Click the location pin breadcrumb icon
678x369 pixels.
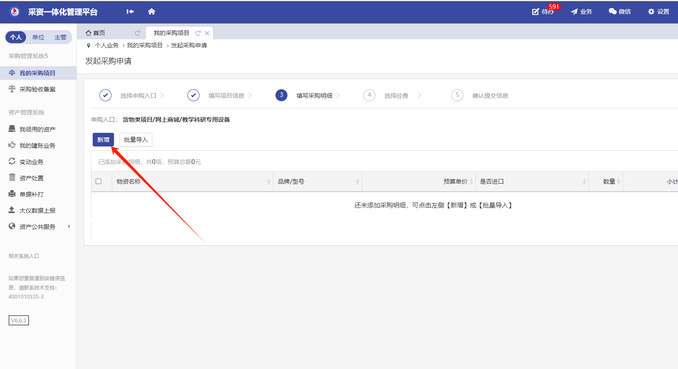coord(89,45)
